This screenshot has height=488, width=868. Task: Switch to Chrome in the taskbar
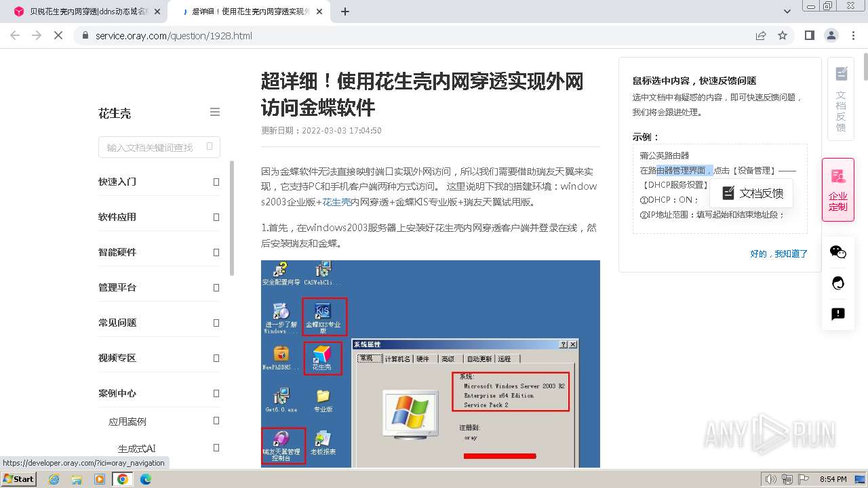pos(123,479)
